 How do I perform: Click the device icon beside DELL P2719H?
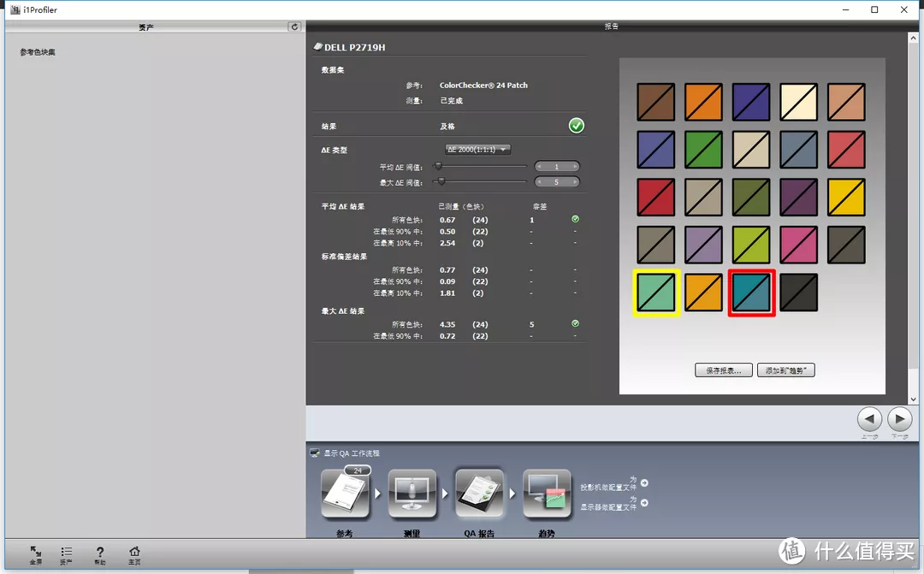[x=317, y=46]
